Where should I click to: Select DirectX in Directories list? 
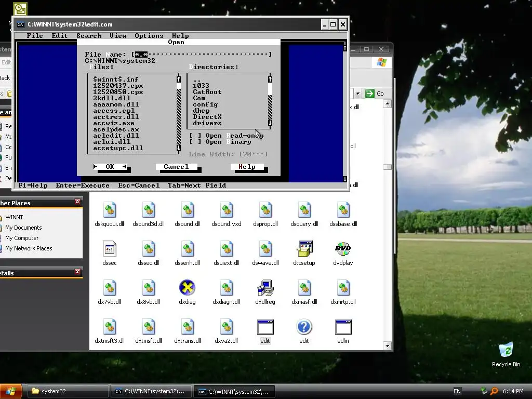point(207,117)
